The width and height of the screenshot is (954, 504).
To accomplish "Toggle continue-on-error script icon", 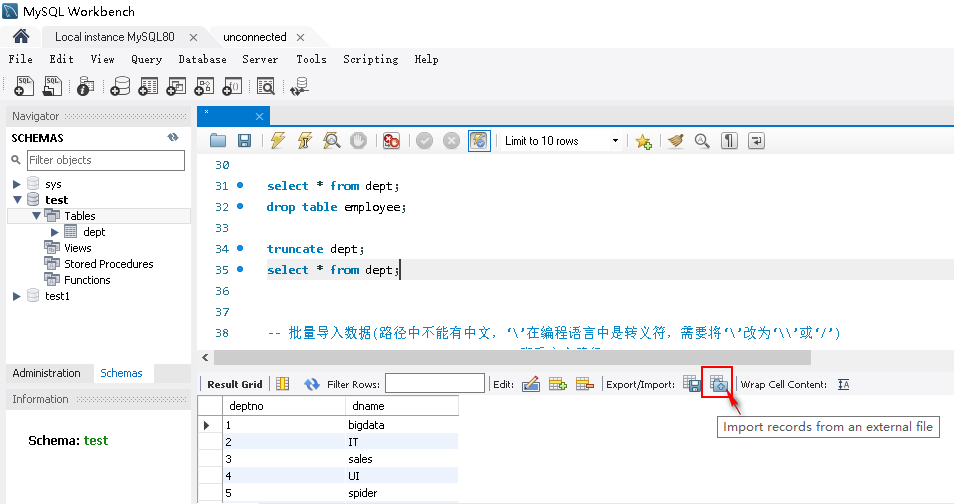I will 391,141.
